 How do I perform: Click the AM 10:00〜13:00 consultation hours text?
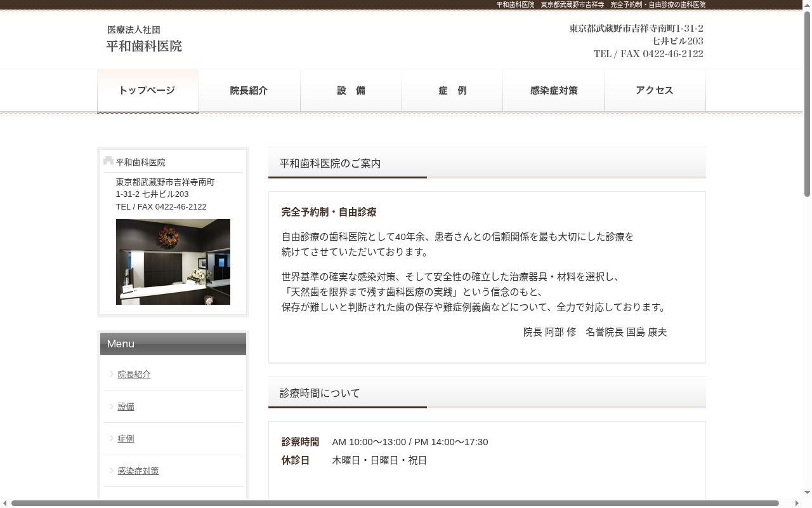pyautogui.click(x=369, y=442)
